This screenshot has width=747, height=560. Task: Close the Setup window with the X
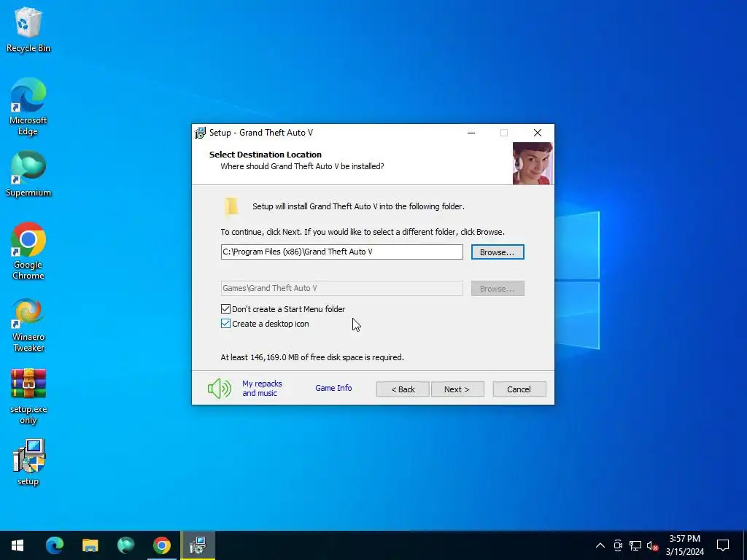[x=538, y=133]
